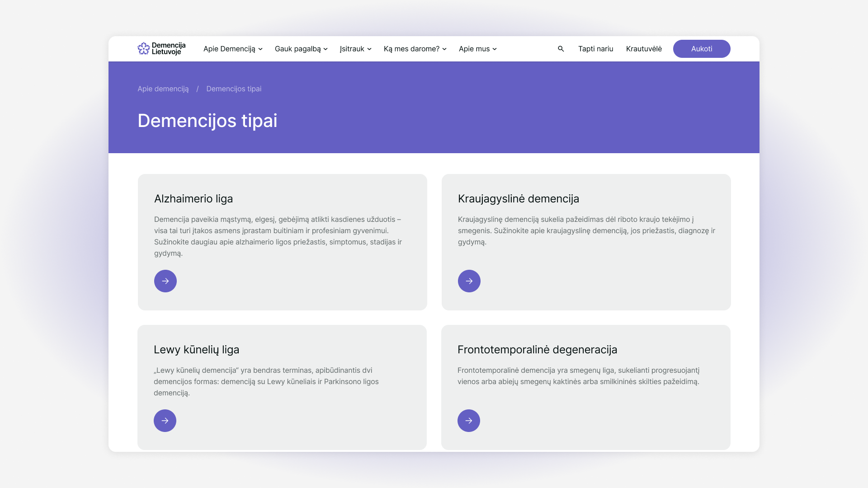Image resolution: width=868 pixels, height=488 pixels.
Task: Click the arrow button under Kraujagyslinė demencija
Action: [469, 281]
